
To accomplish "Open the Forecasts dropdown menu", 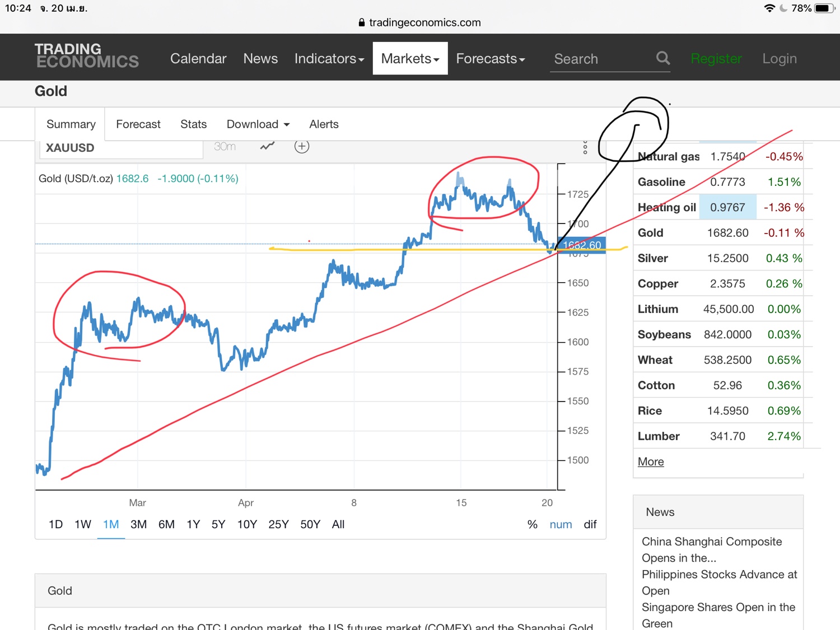I will pos(491,59).
